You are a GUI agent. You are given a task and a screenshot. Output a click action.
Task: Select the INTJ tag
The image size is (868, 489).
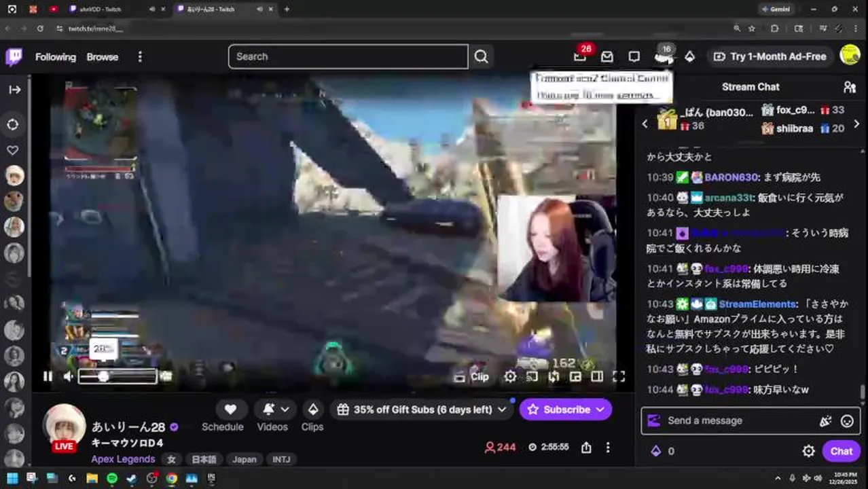[281, 459]
